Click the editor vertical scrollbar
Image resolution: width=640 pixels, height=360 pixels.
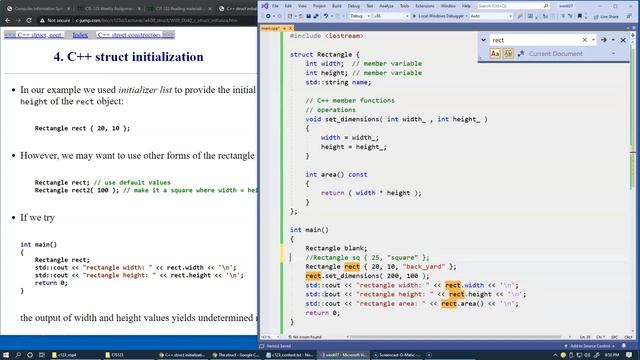point(633,184)
